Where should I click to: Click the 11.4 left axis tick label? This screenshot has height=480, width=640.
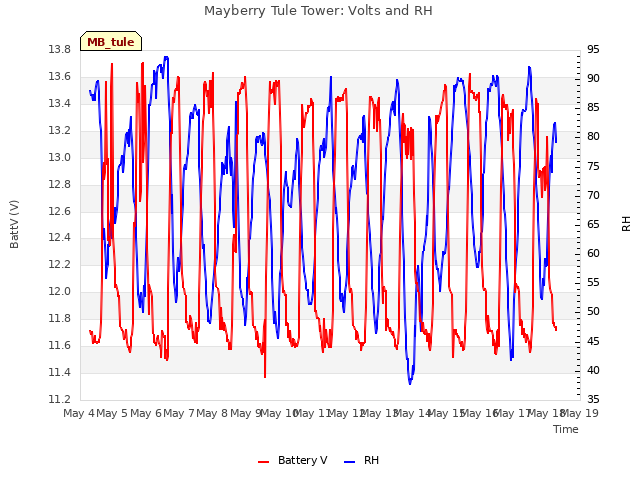60,372
